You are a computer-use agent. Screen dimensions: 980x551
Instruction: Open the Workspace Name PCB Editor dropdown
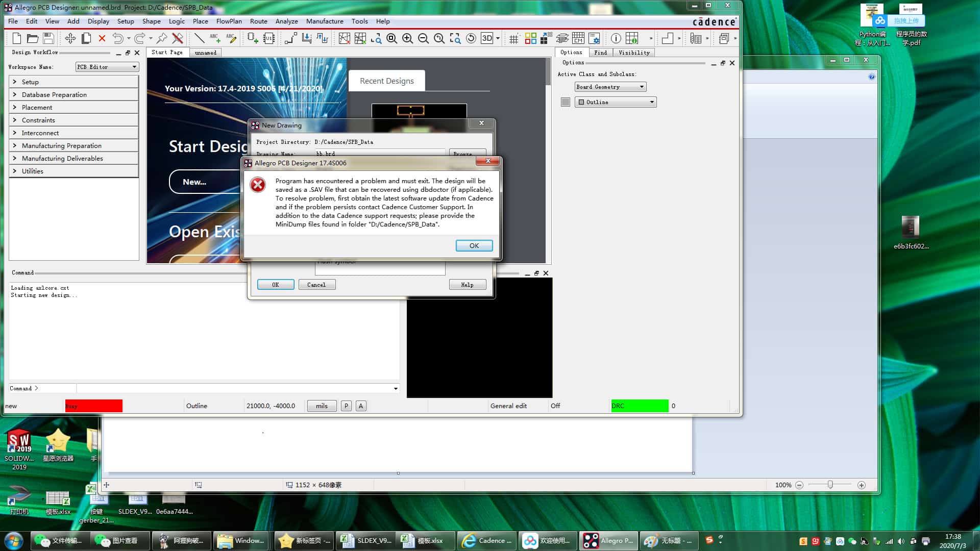(x=107, y=67)
